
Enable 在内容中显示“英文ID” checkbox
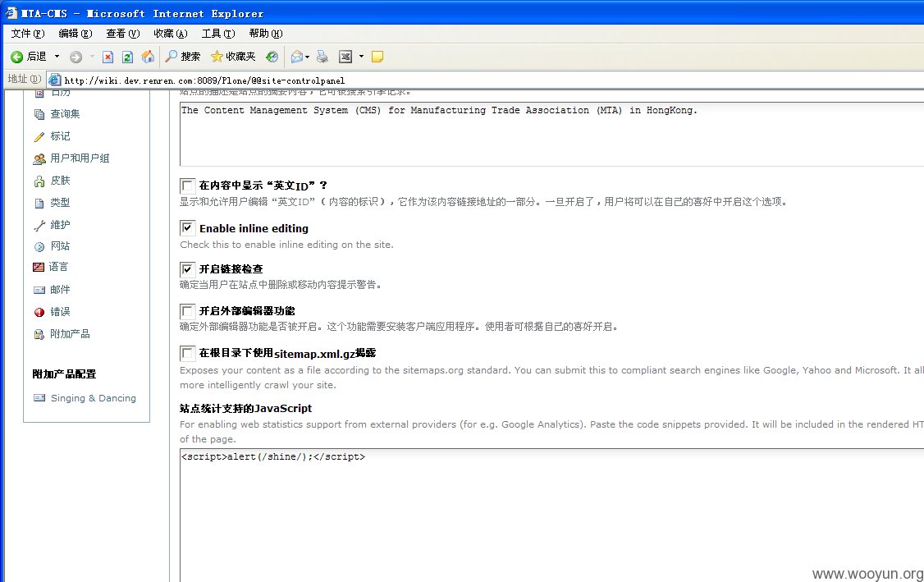click(187, 186)
